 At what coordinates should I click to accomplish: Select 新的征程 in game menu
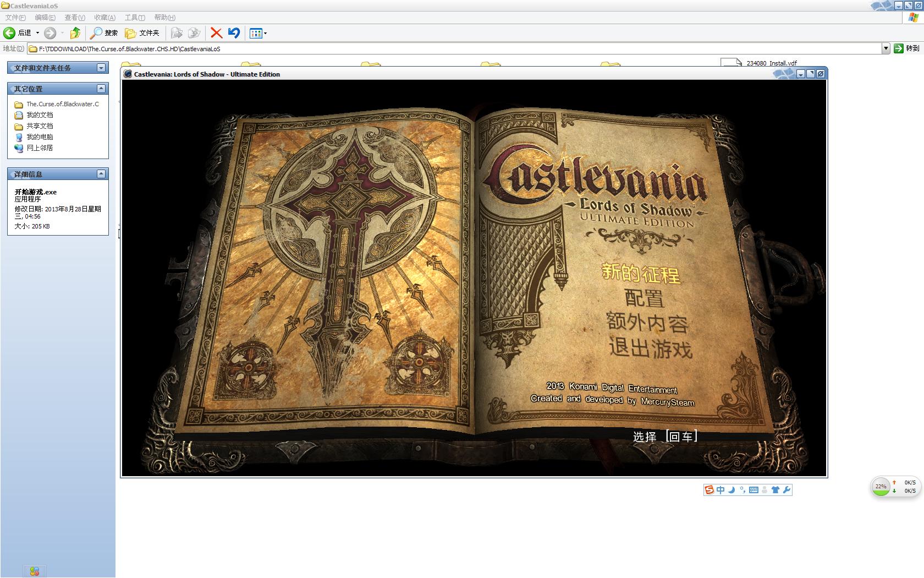[x=641, y=273]
